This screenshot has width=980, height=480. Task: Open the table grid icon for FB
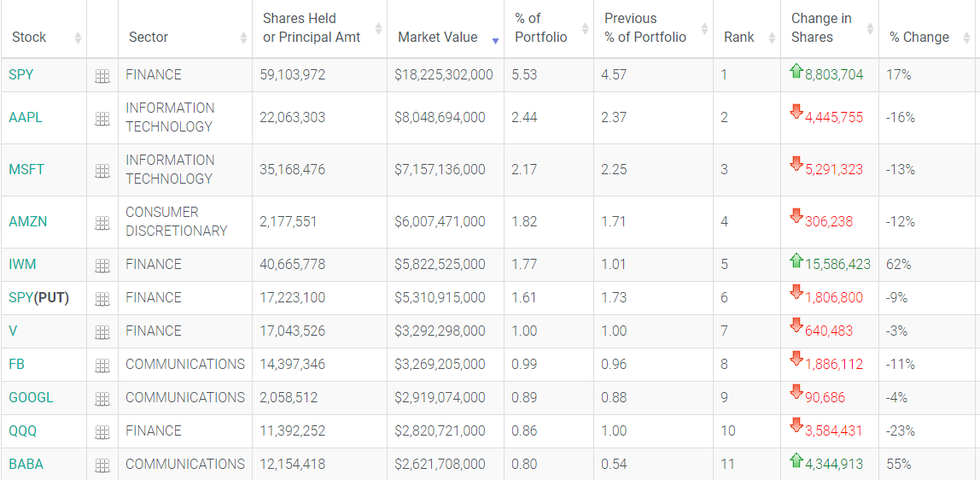[x=102, y=366]
